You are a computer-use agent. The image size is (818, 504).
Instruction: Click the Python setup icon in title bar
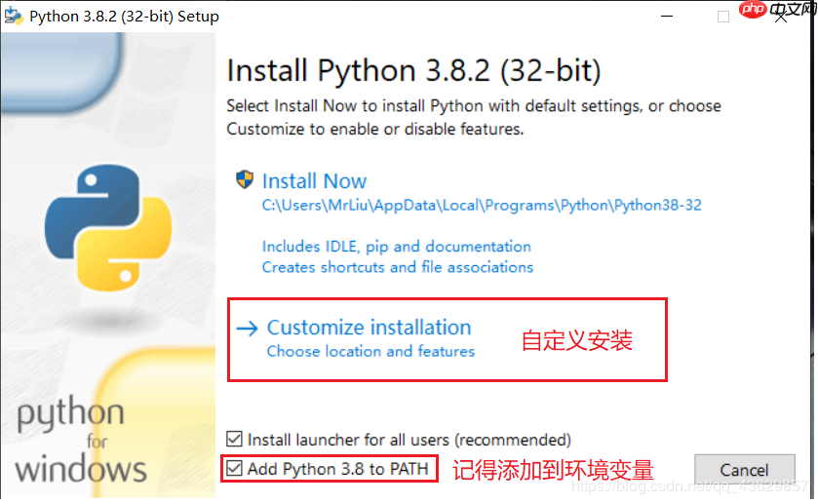13,17
